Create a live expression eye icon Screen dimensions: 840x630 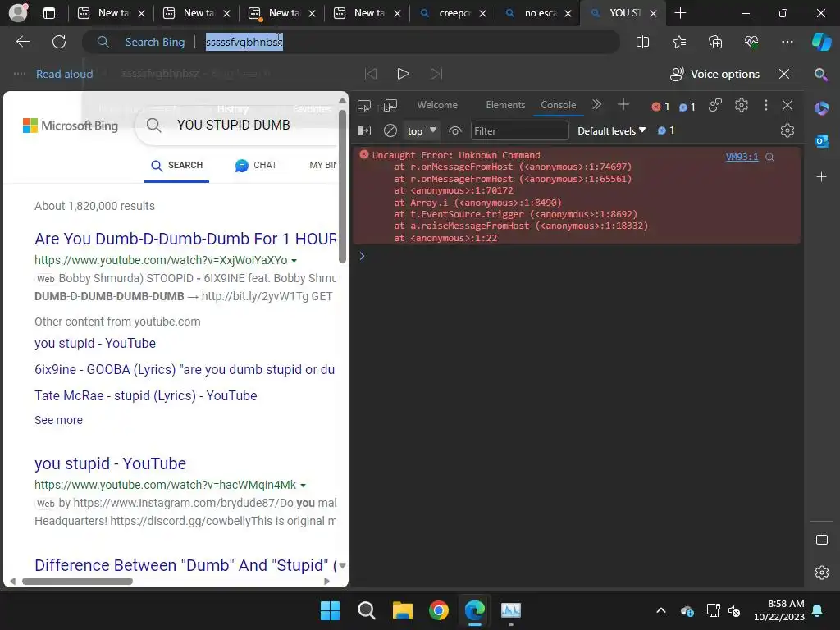click(454, 130)
